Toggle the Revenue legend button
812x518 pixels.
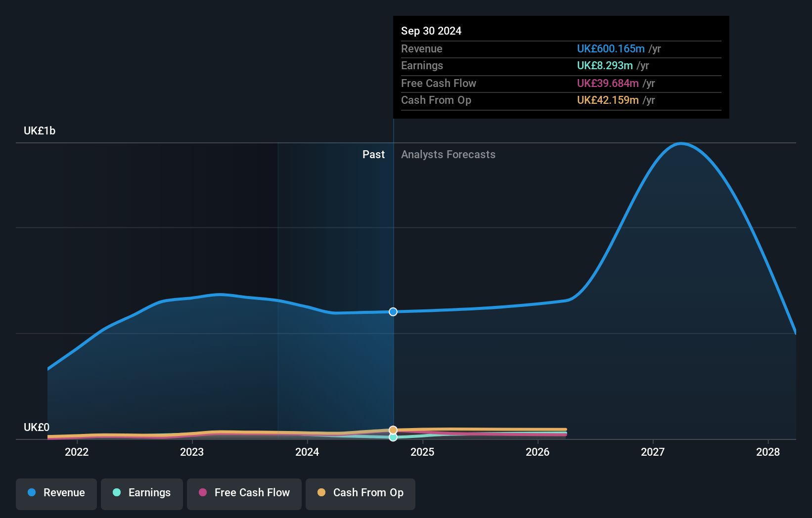pyautogui.click(x=56, y=494)
